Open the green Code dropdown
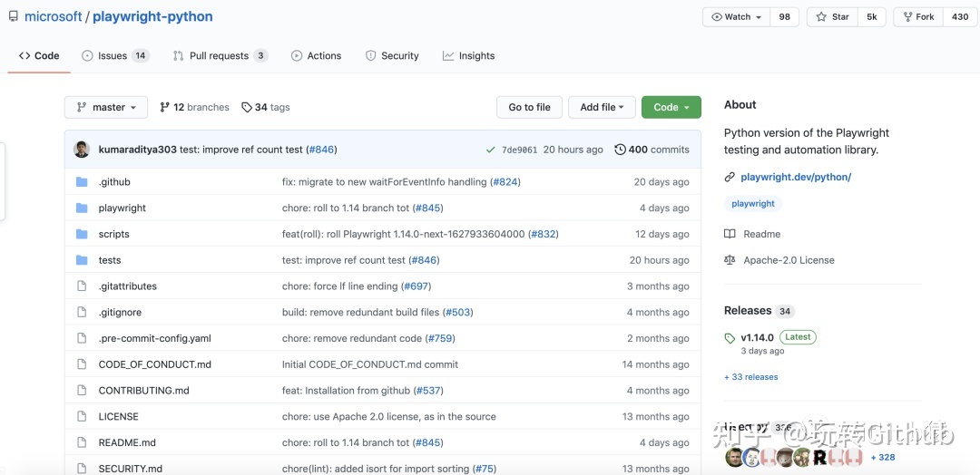 (x=671, y=107)
